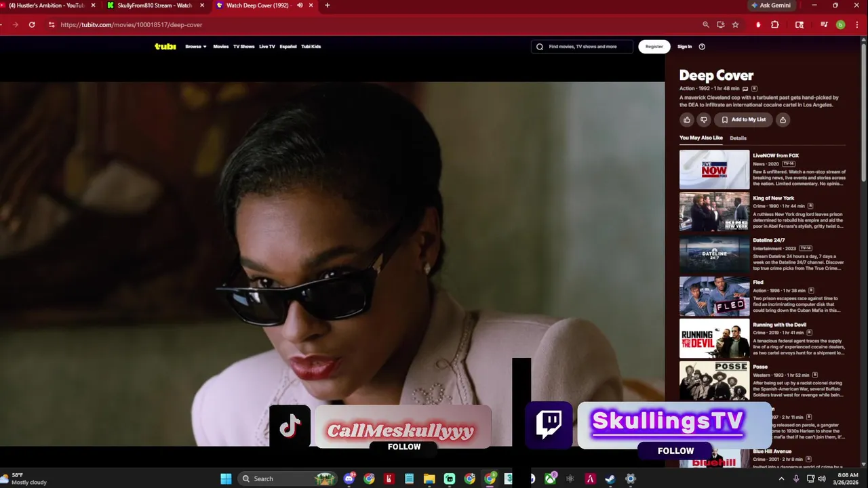Screen dimensions: 868x488
Task: Click the Blue Hill Avenue title
Action: pos(772,451)
